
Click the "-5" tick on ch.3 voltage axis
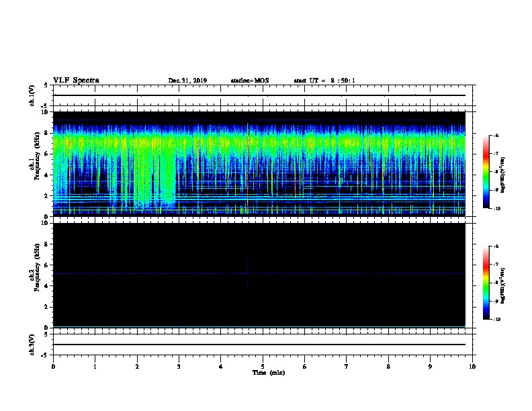click(x=46, y=355)
